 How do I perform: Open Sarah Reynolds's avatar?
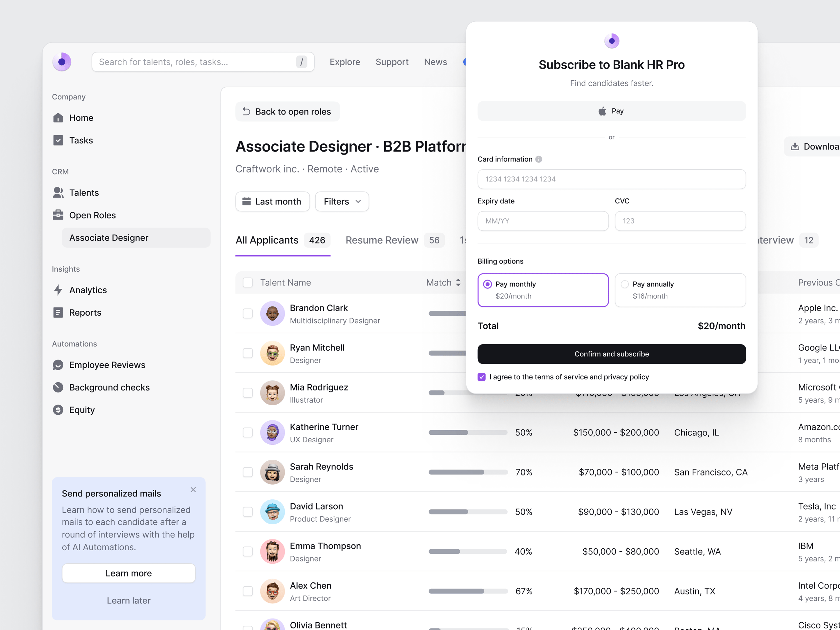[x=272, y=472]
